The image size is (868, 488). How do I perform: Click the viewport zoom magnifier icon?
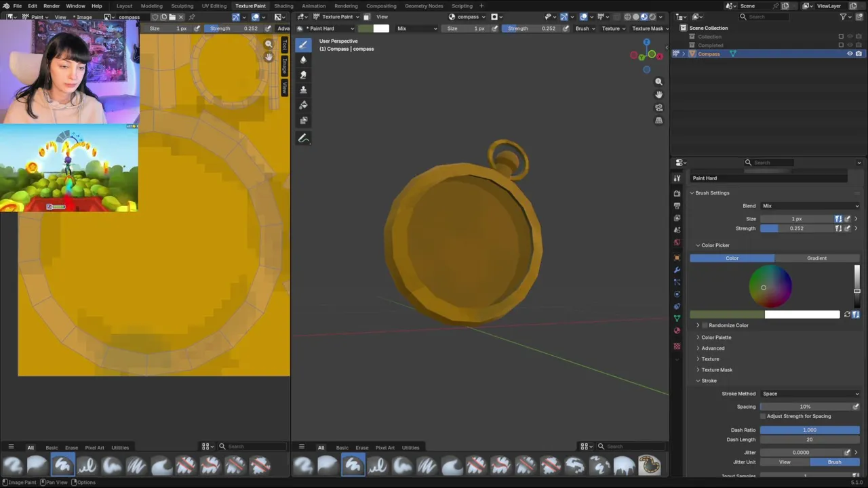[x=658, y=81]
